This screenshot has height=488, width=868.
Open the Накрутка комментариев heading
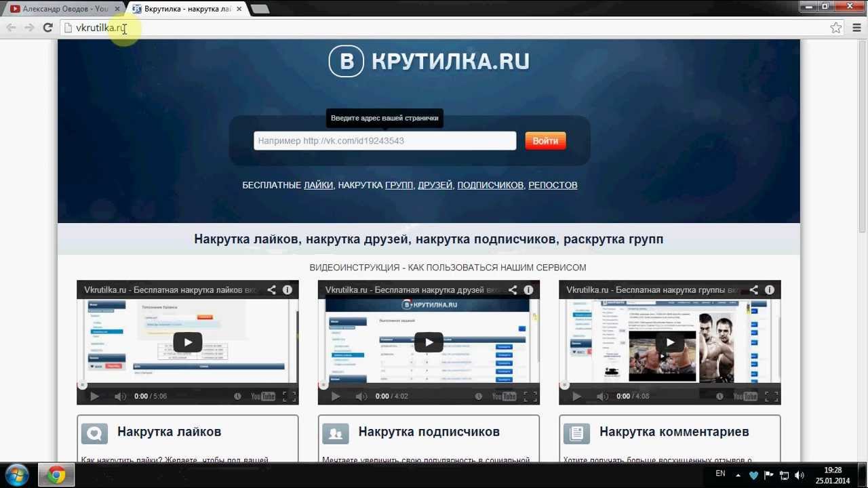pyautogui.click(x=674, y=432)
